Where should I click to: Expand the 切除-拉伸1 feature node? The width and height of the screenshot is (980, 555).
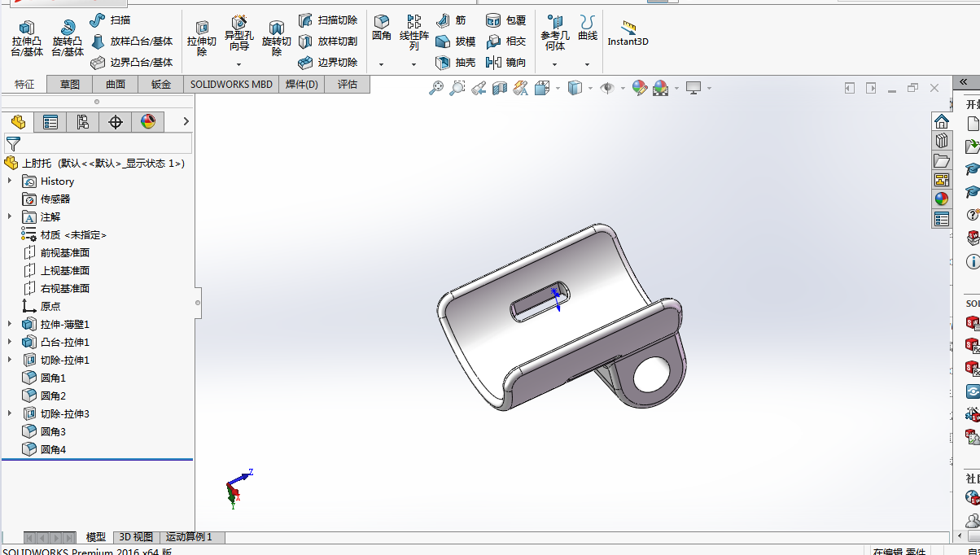pos(10,360)
